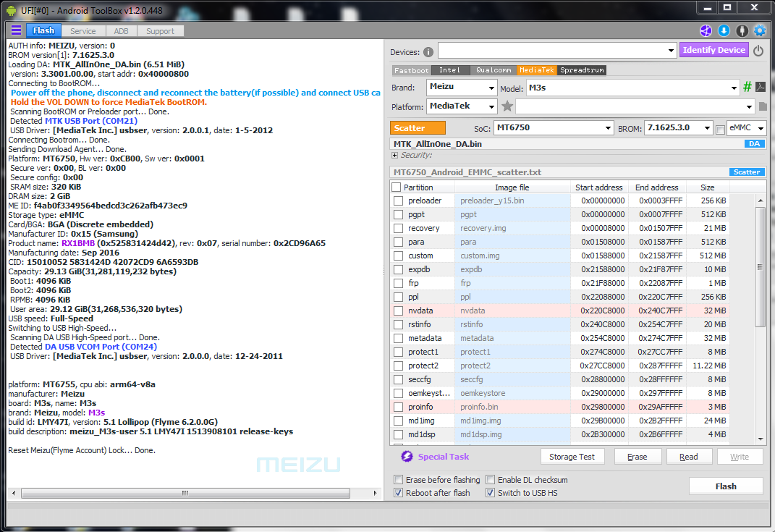Check the preloader partition checkbox
Screen dimensions: 775x532
coord(399,200)
